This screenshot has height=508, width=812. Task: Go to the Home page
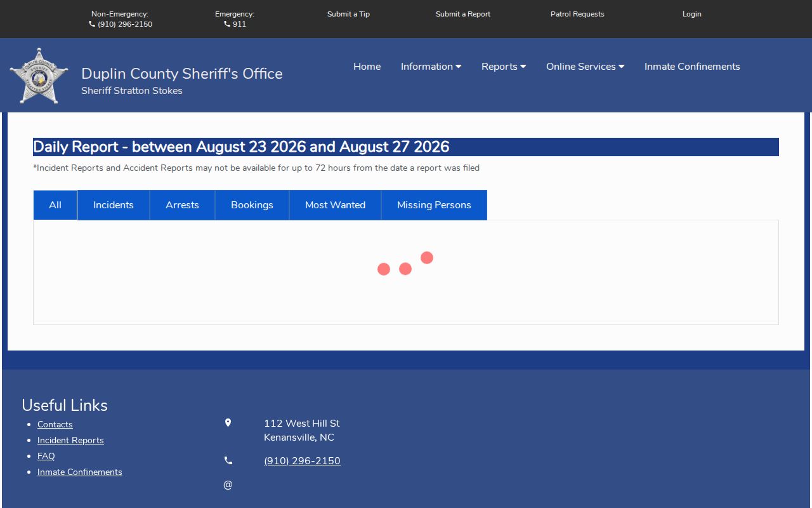(367, 67)
